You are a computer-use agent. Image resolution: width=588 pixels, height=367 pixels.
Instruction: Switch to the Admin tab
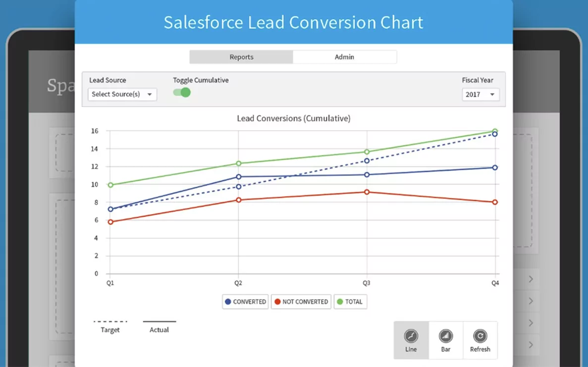coord(344,56)
